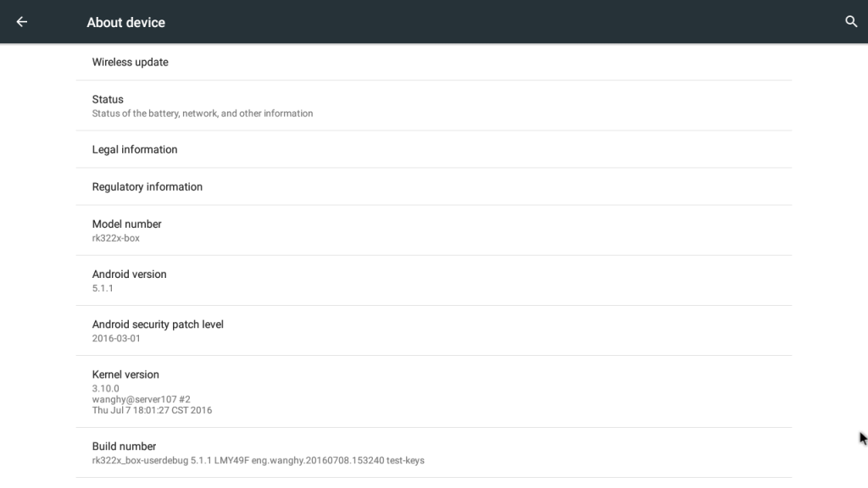868x488 pixels.
Task: Click the About device title
Action: (x=125, y=23)
